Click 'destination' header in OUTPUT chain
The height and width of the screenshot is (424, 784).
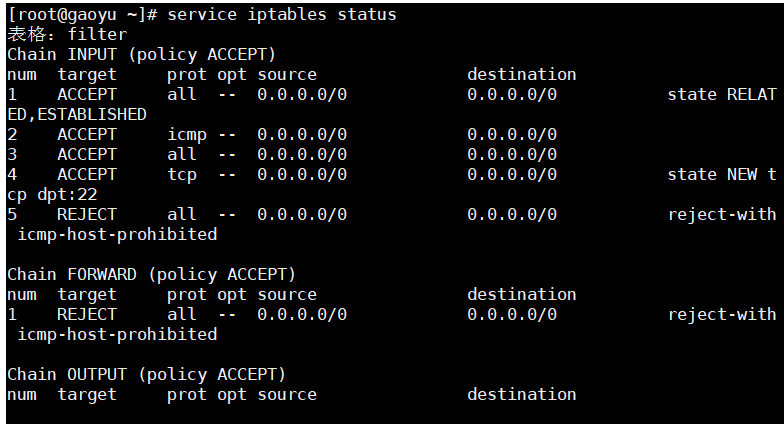pos(522,394)
